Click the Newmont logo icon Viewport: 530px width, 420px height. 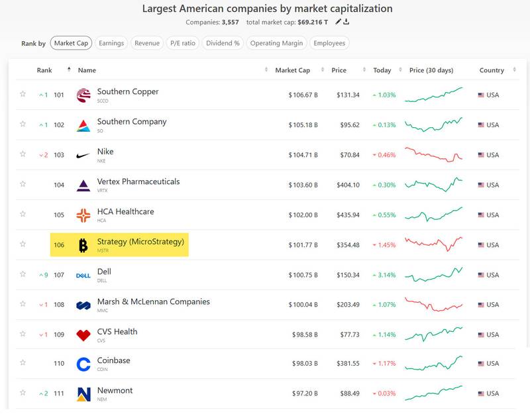tap(83, 394)
